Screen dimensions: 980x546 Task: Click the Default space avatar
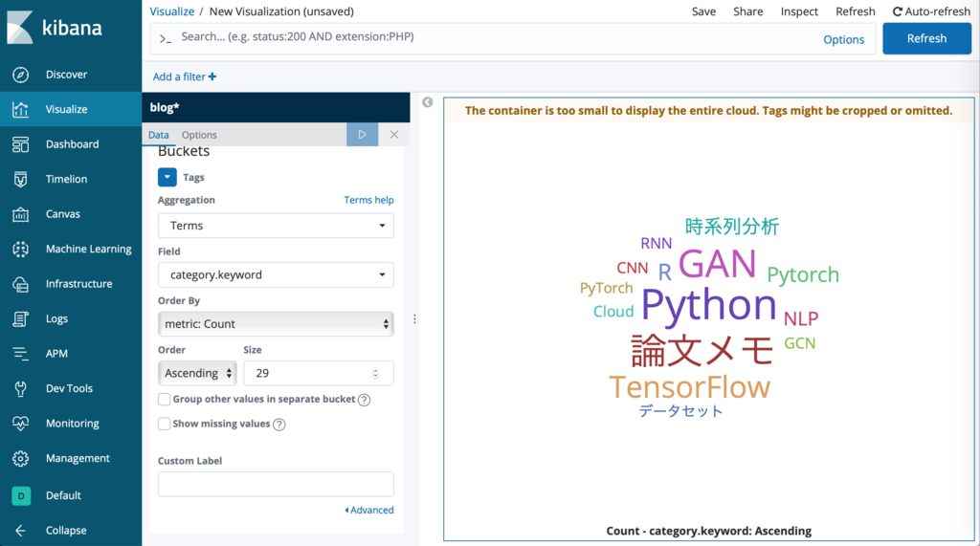coord(21,495)
